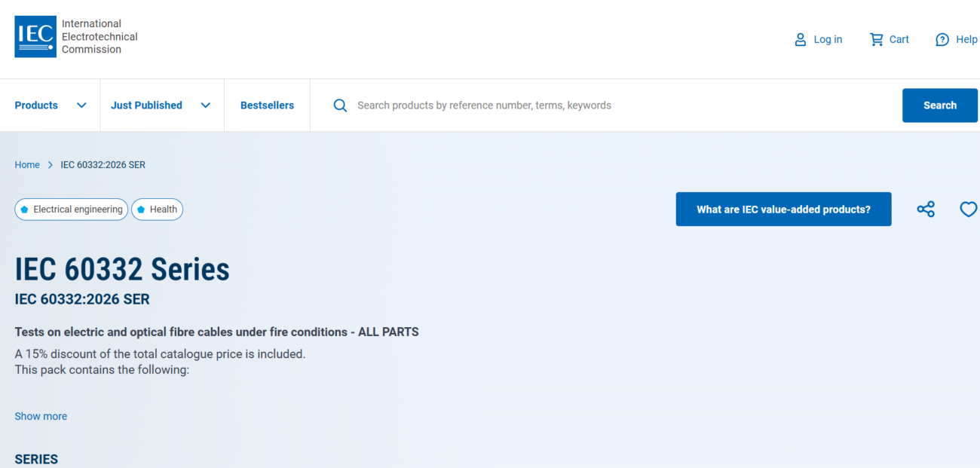980x468 pixels.
Task: Click the IEC logo
Action: click(35, 37)
